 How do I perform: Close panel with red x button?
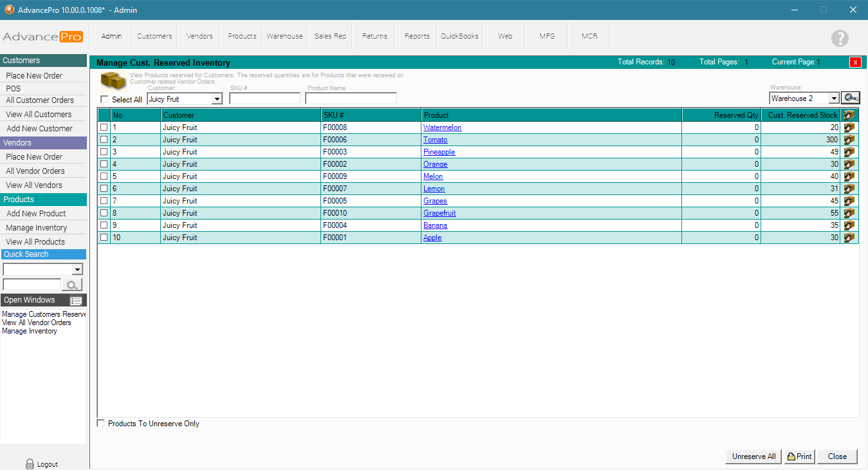click(855, 62)
